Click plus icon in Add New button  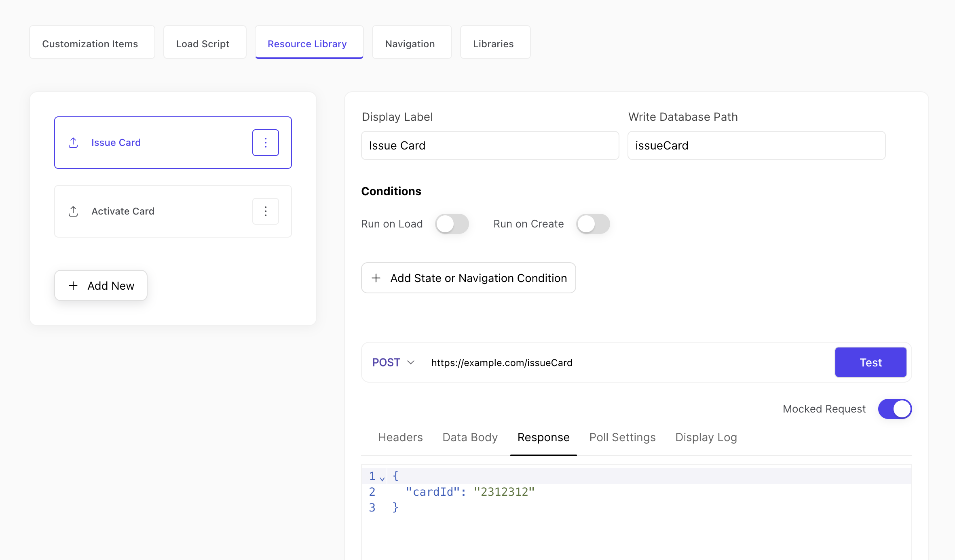point(73,286)
